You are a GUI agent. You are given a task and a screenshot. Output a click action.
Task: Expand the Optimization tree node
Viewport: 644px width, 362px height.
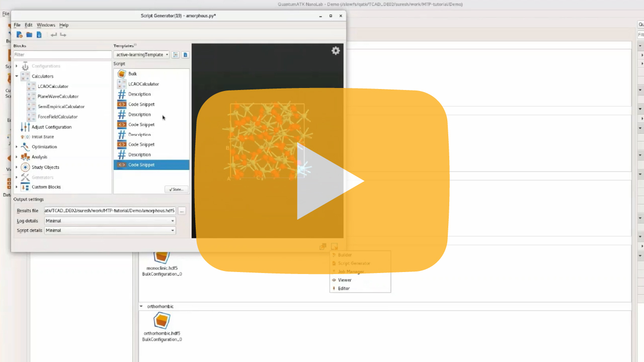17,147
